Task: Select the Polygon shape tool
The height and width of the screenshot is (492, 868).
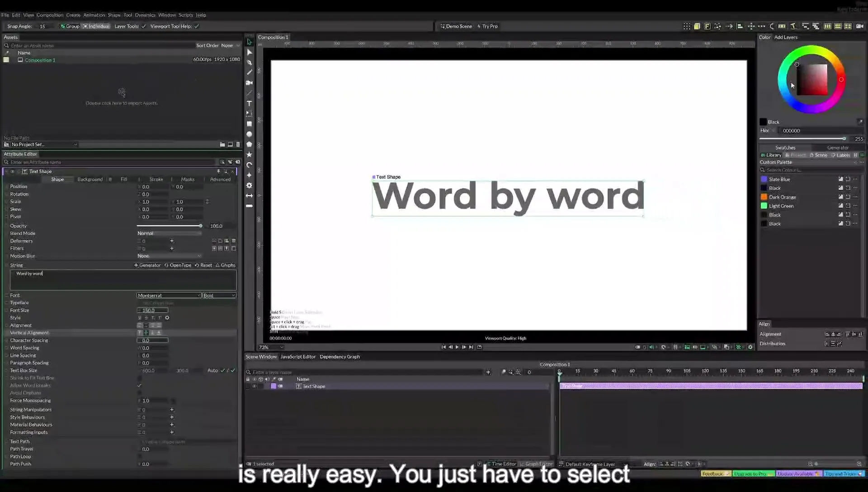Action: point(249,144)
